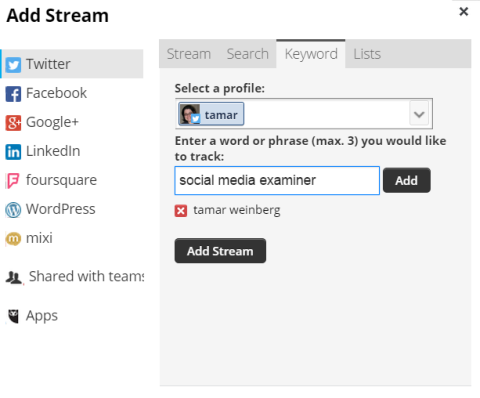The height and width of the screenshot is (398, 480).
Task: Click the WordPress logo icon
Action: pyautogui.click(x=13, y=210)
